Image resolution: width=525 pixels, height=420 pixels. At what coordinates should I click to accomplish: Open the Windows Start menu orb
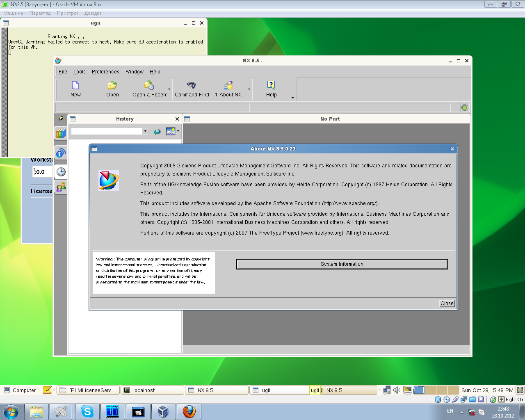[x=11, y=411]
